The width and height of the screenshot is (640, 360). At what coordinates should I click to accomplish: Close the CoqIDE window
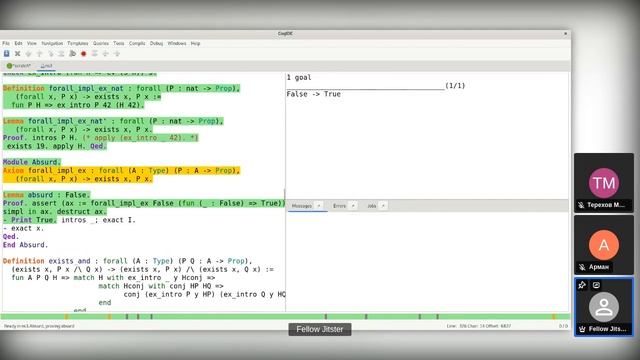click(565, 33)
